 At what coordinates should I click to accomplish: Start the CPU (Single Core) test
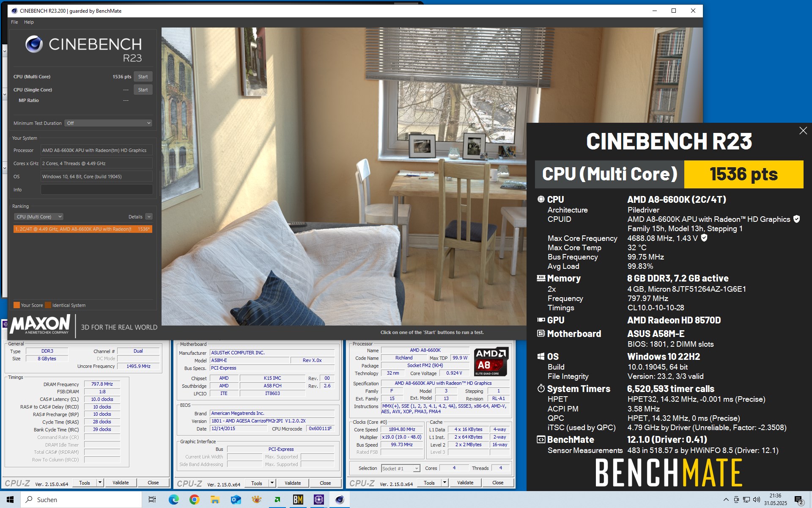(143, 90)
